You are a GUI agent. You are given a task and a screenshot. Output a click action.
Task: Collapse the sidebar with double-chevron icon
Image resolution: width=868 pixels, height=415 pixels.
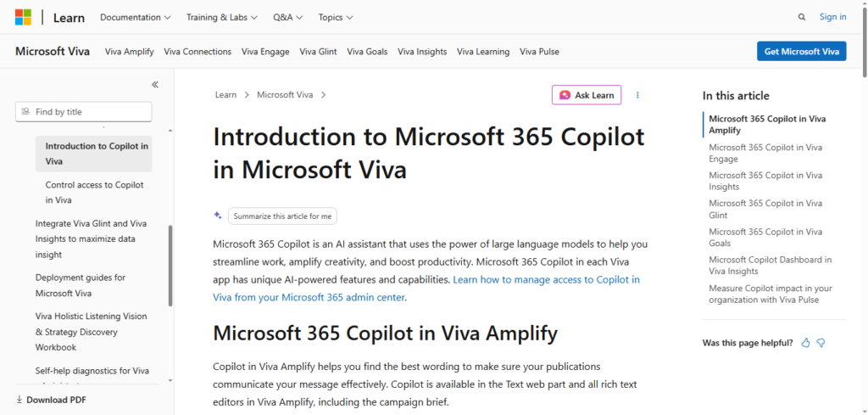click(155, 85)
